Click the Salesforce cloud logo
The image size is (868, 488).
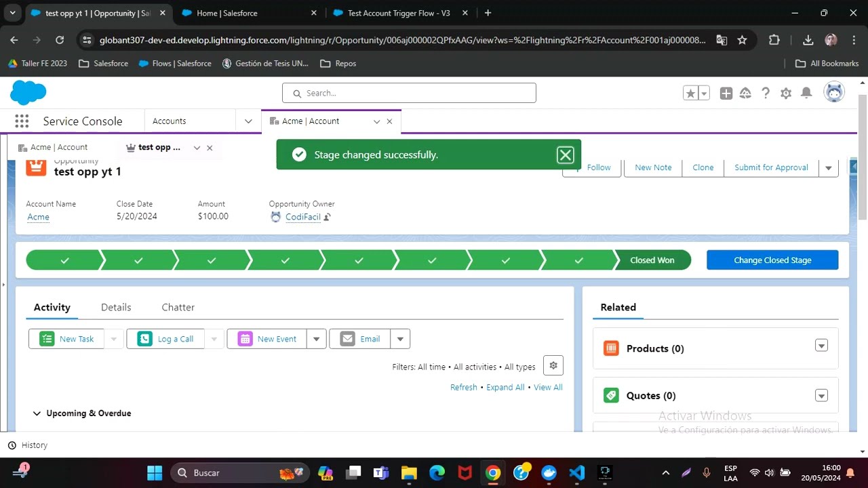(x=28, y=93)
